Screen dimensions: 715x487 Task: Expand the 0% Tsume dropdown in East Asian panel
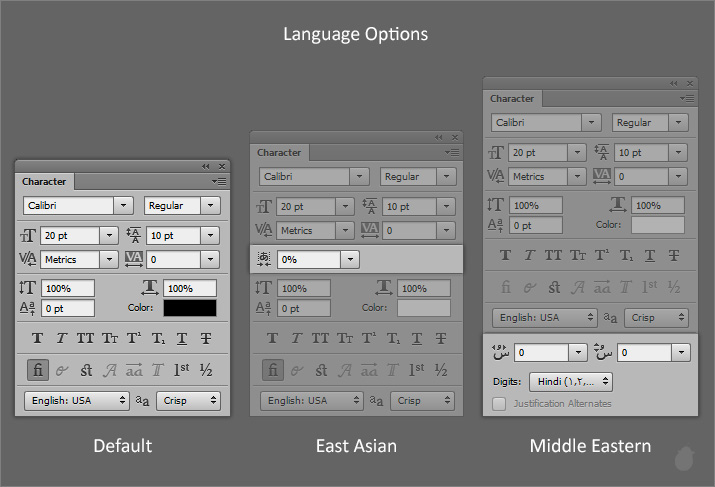[x=349, y=258]
